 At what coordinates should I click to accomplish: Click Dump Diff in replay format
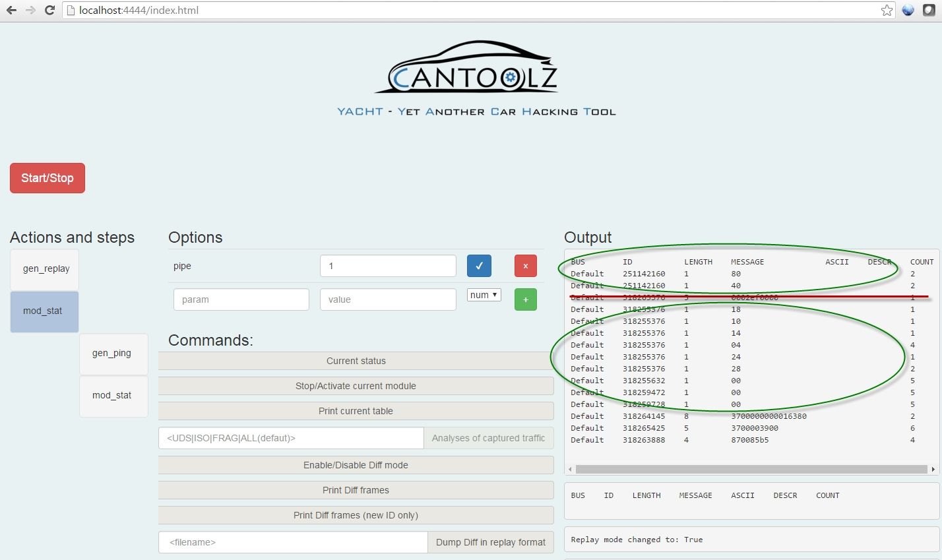click(x=491, y=542)
